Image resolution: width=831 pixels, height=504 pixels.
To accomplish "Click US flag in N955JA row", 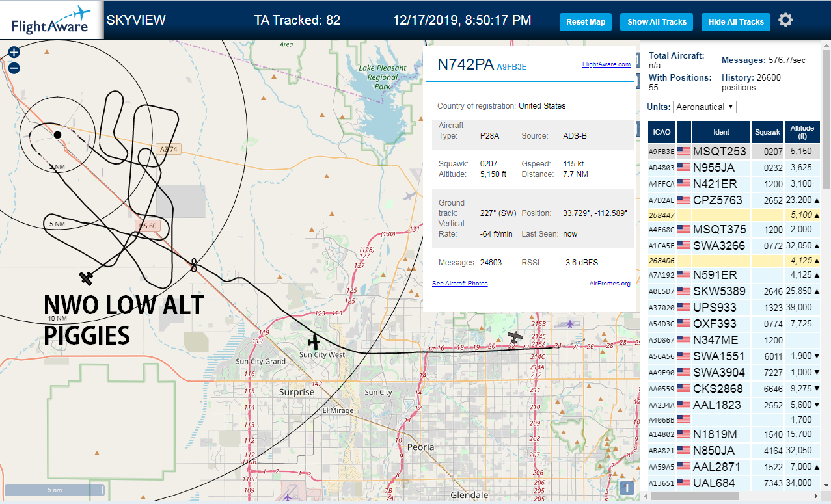I will pyautogui.click(x=684, y=168).
